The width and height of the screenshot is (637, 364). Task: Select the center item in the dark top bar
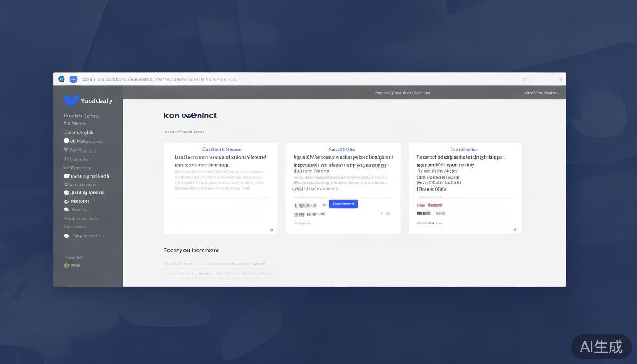click(x=402, y=93)
